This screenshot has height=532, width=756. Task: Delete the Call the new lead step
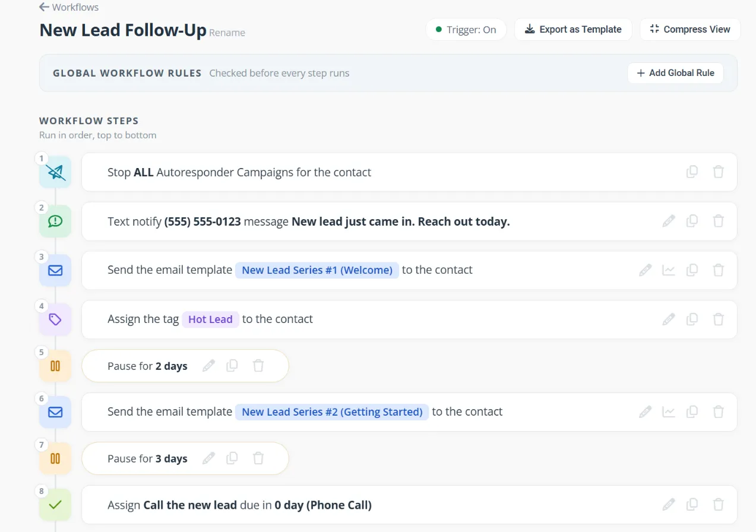pyautogui.click(x=718, y=505)
